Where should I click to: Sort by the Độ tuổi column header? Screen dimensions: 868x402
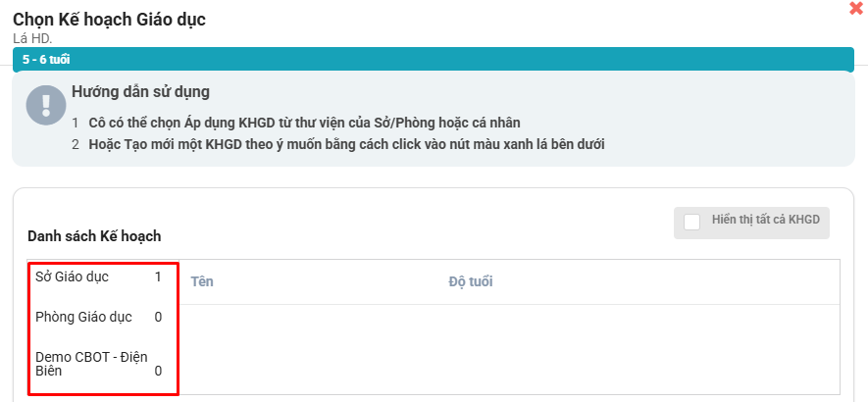470,281
